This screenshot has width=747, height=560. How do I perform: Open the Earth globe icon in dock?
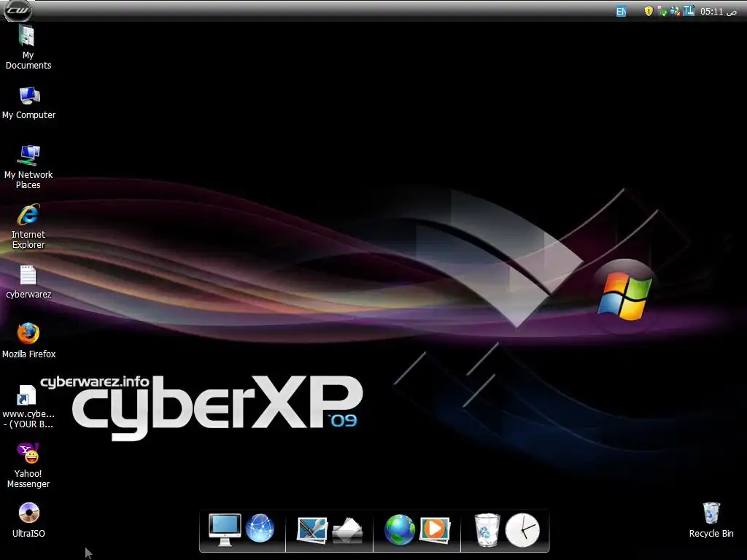(399, 529)
